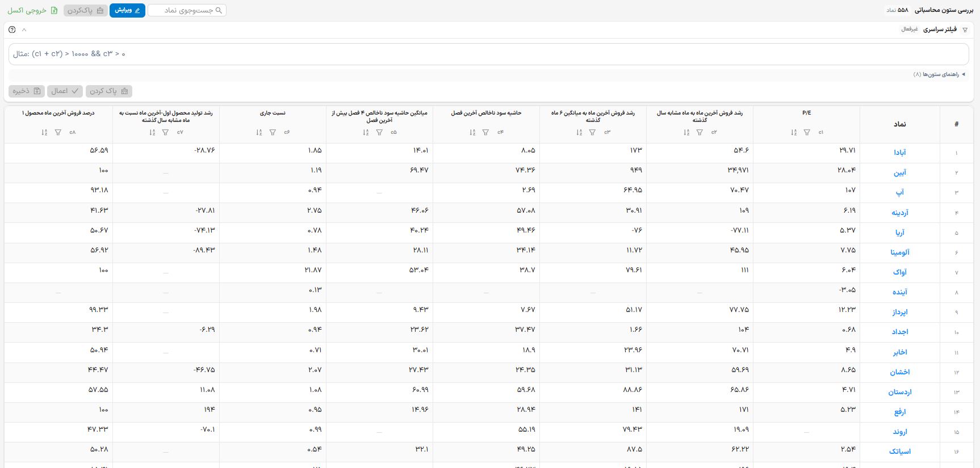980x468 pixels.
Task: Click پاک کردن in the filter panel
Action: pos(109,91)
